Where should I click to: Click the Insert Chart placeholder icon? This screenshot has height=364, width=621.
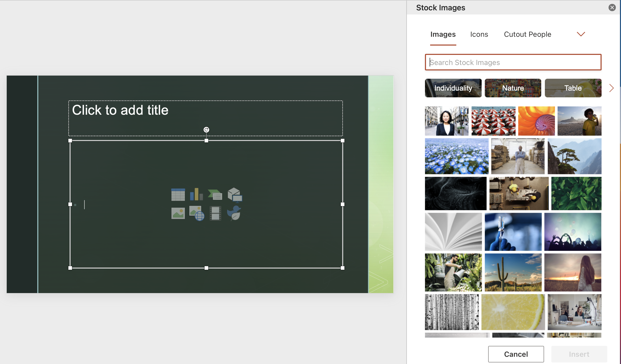196,194
